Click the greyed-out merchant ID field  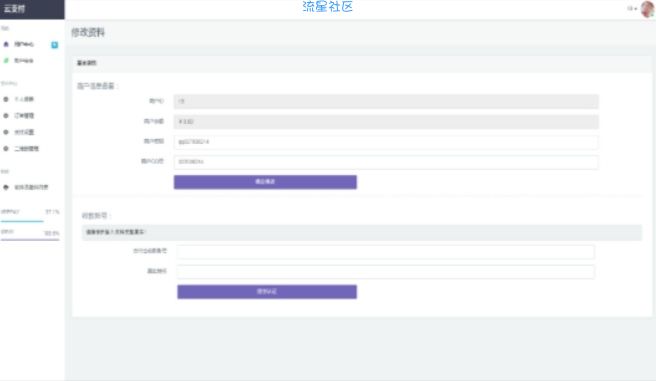click(x=386, y=101)
